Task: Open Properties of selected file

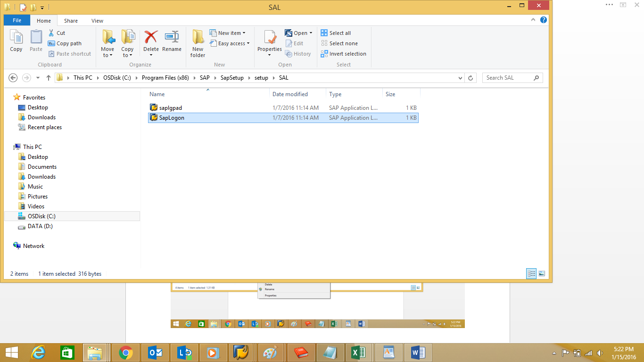Action: [x=270, y=38]
